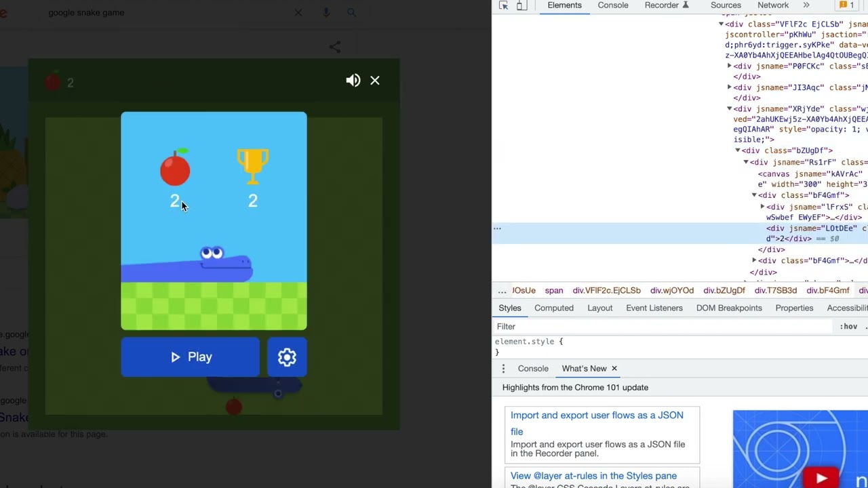Open snake game settings gear

click(287, 357)
